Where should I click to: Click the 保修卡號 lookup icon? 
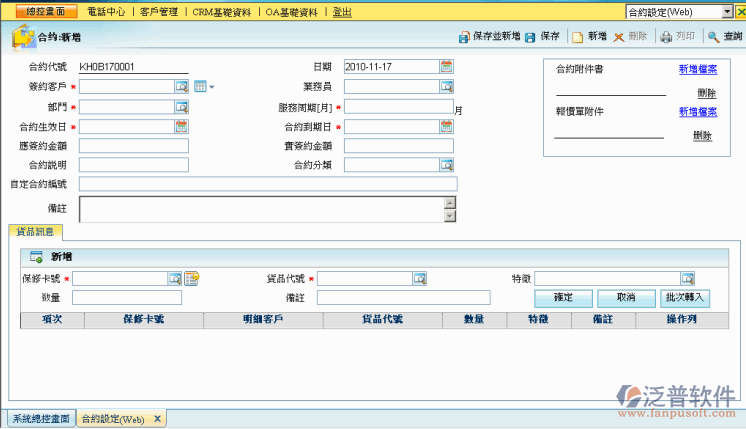tap(174, 278)
